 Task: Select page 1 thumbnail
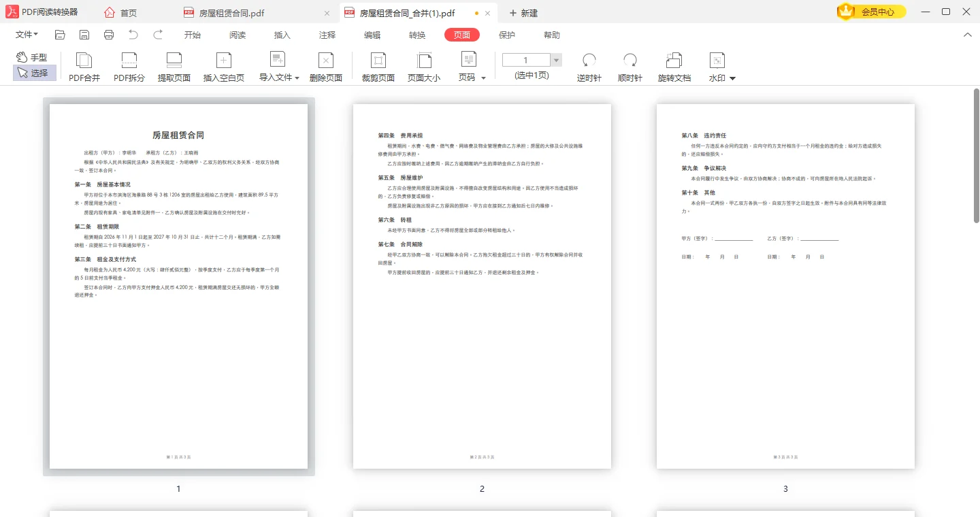(178, 286)
